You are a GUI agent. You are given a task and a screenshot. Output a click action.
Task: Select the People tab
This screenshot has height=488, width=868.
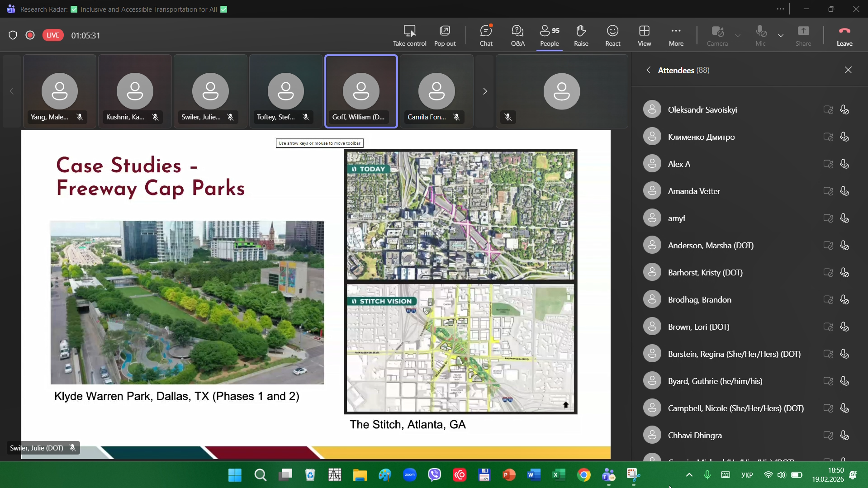point(549,35)
